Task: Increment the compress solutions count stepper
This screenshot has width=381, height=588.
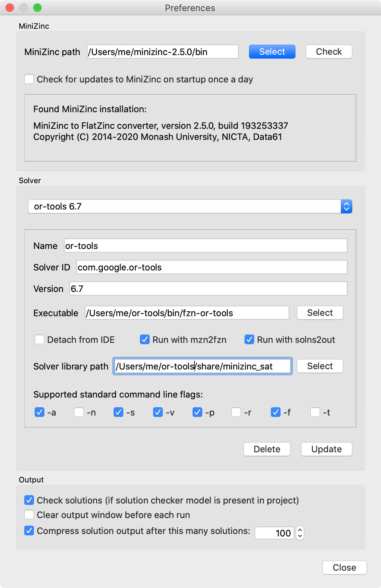Action: click(x=300, y=530)
